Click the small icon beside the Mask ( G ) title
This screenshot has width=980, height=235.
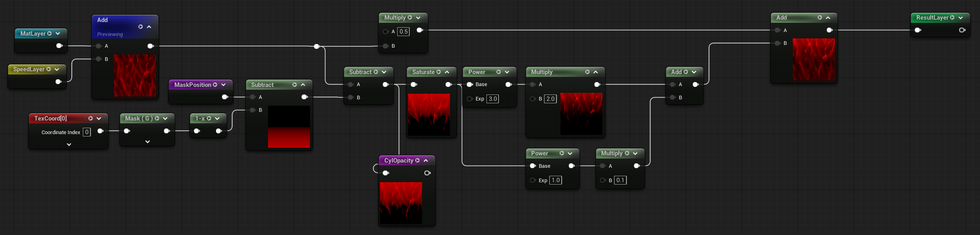pos(157,119)
